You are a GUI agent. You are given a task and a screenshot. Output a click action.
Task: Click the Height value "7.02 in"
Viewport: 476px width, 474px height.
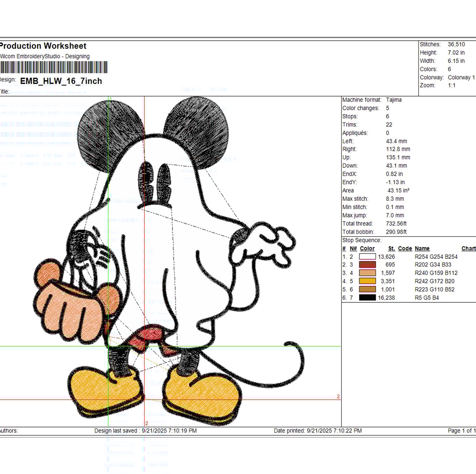456,53
